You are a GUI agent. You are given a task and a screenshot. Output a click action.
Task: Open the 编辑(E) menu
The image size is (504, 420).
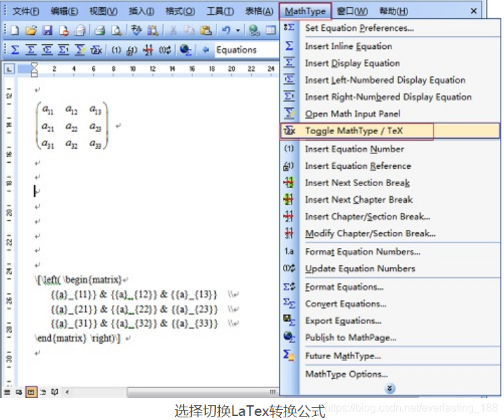pos(64,11)
